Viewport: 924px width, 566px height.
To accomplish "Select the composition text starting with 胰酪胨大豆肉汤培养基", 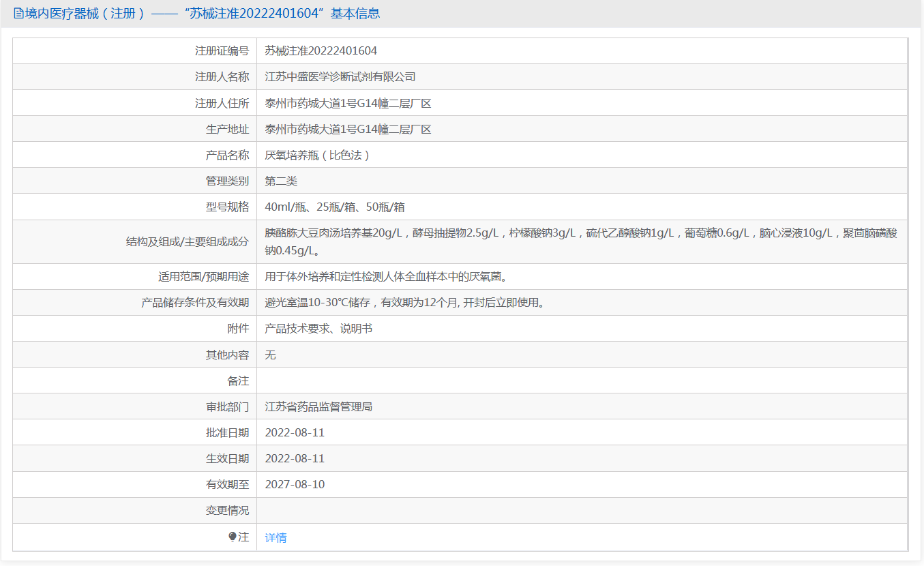I will (x=581, y=241).
